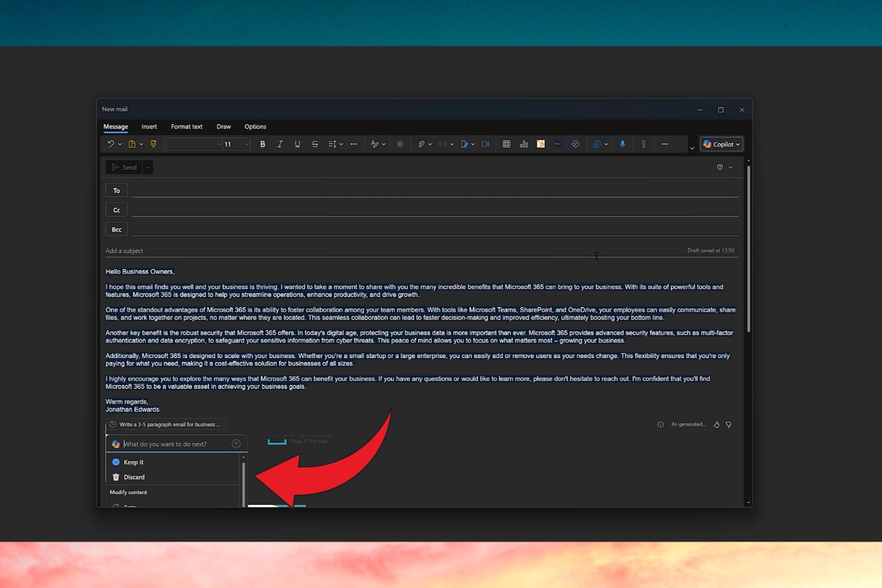Click the bar chart poll icon
882x588 pixels.
(x=524, y=144)
